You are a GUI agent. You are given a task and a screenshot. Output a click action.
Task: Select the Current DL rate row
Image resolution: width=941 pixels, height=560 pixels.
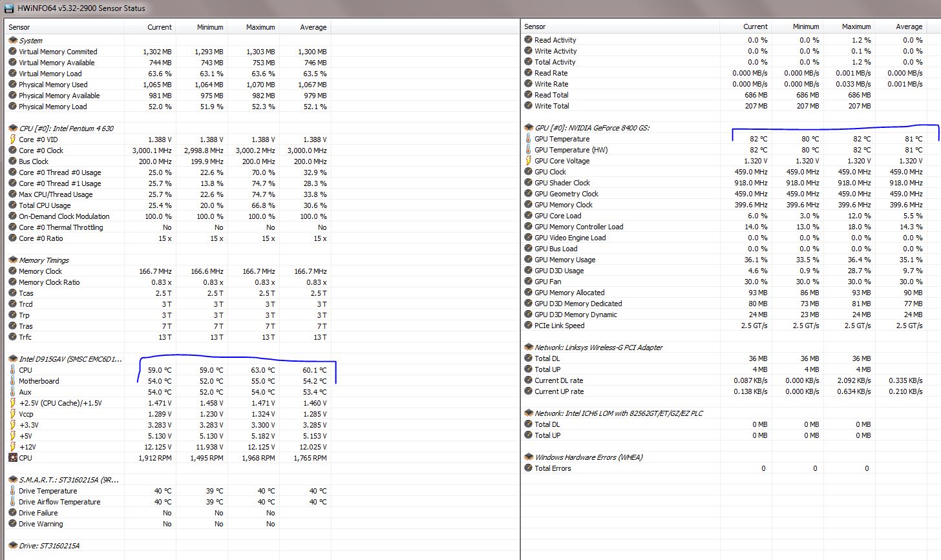558,380
